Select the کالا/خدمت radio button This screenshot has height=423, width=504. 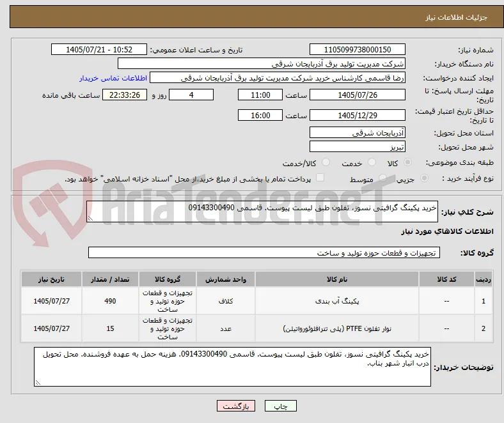click(326, 162)
